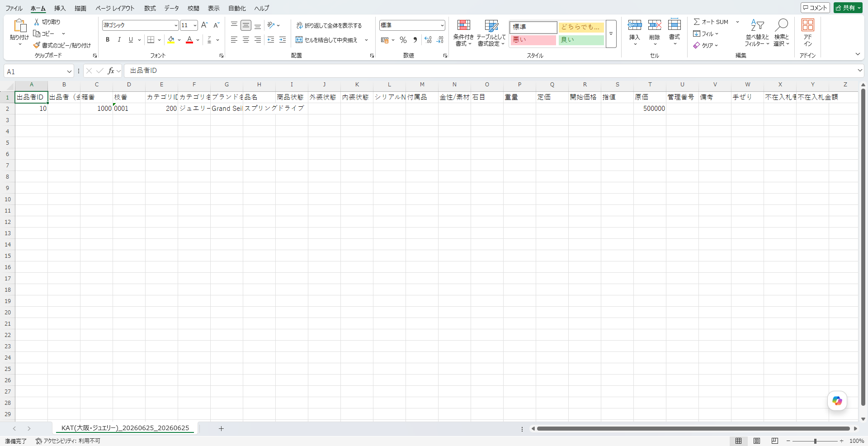The image size is (868, 446).
Task: Click the Delete cells (削除) icon
Action: [x=655, y=25]
